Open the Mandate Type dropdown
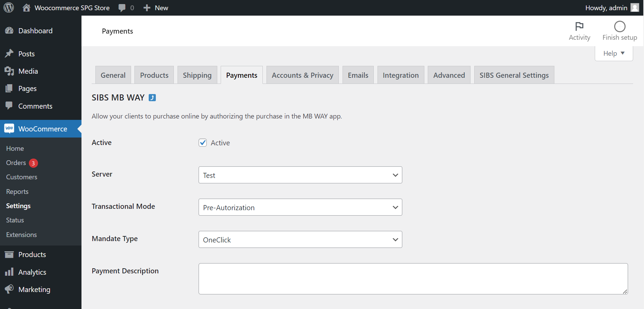The image size is (644, 309). (x=300, y=239)
